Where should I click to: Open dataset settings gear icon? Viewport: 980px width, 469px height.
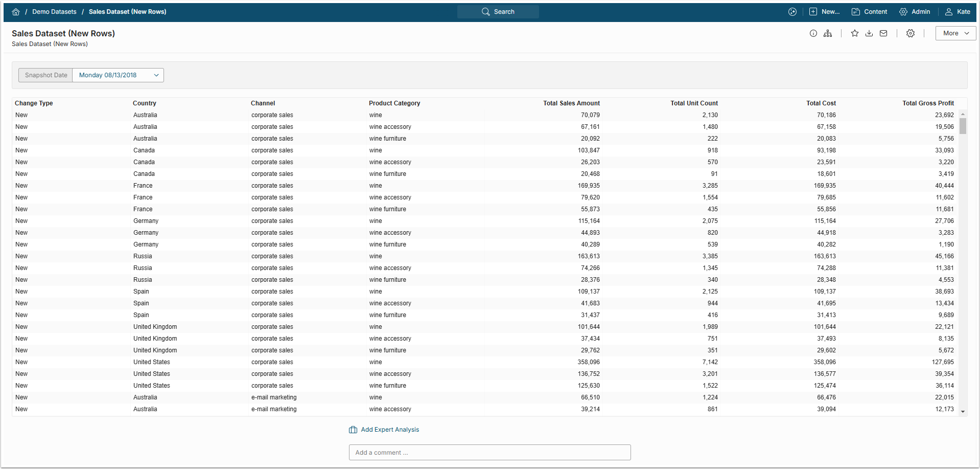click(910, 33)
